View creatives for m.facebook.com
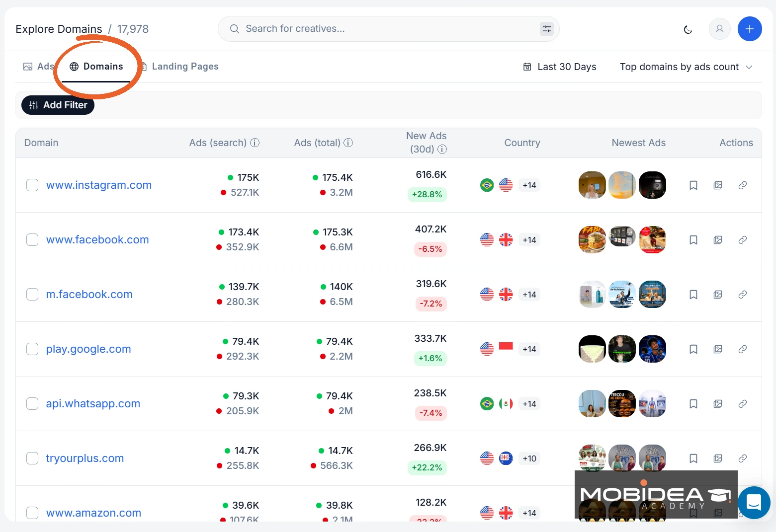This screenshot has height=532, width=776. click(718, 295)
